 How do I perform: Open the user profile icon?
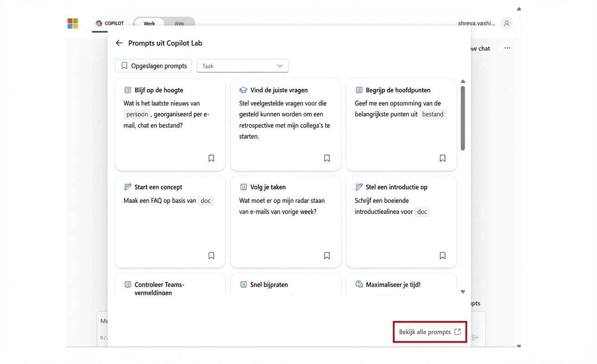click(506, 23)
